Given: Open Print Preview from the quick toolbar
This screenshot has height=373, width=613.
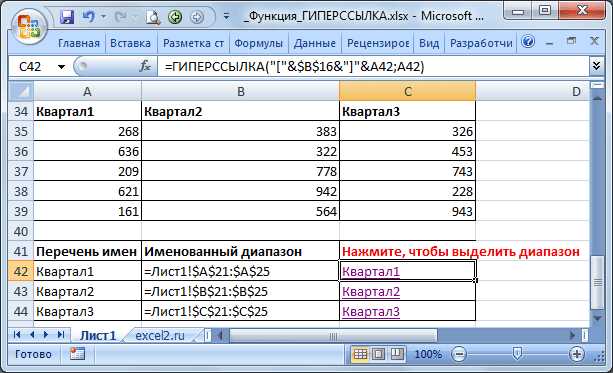Looking at the screenshot, I should point(152,17).
